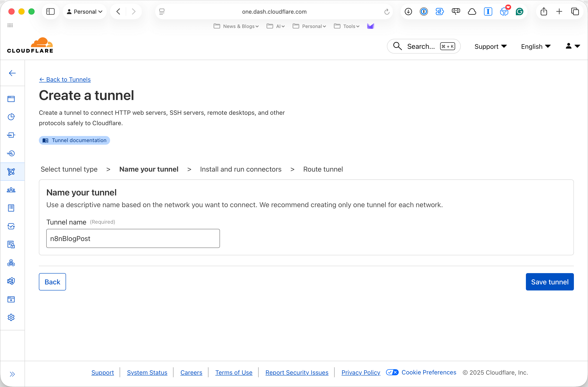Click the Grammarly extension icon
Image resolution: width=588 pixels, height=387 pixels.
point(520,11)
